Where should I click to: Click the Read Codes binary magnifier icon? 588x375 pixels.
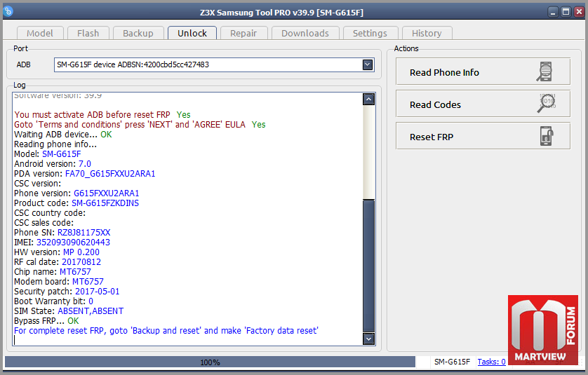547,104
